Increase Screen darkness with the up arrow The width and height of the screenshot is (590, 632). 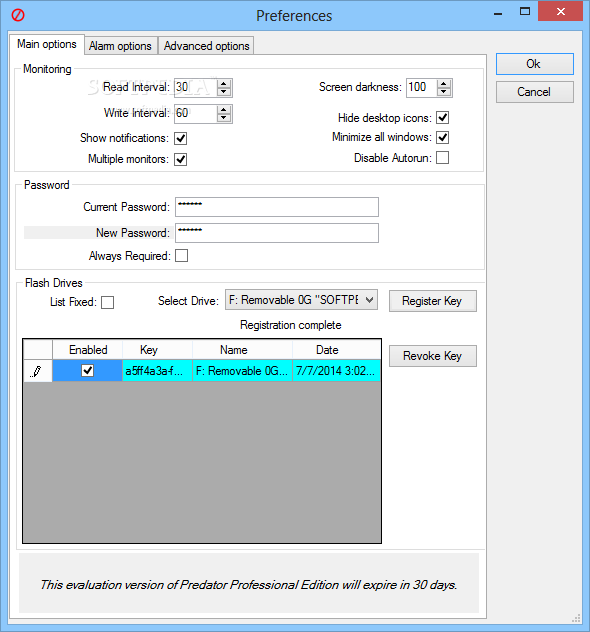(444, 83)
